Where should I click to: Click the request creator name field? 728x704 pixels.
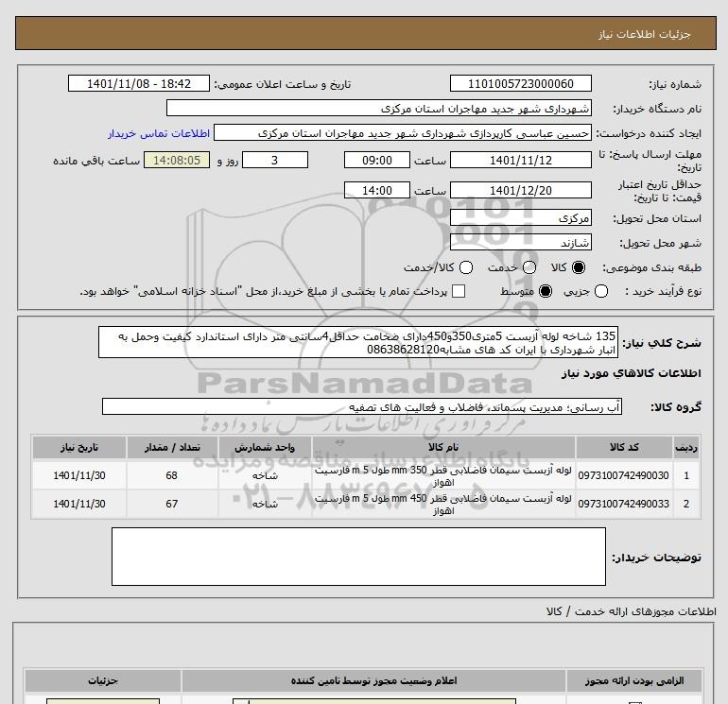tap(403, 132)
